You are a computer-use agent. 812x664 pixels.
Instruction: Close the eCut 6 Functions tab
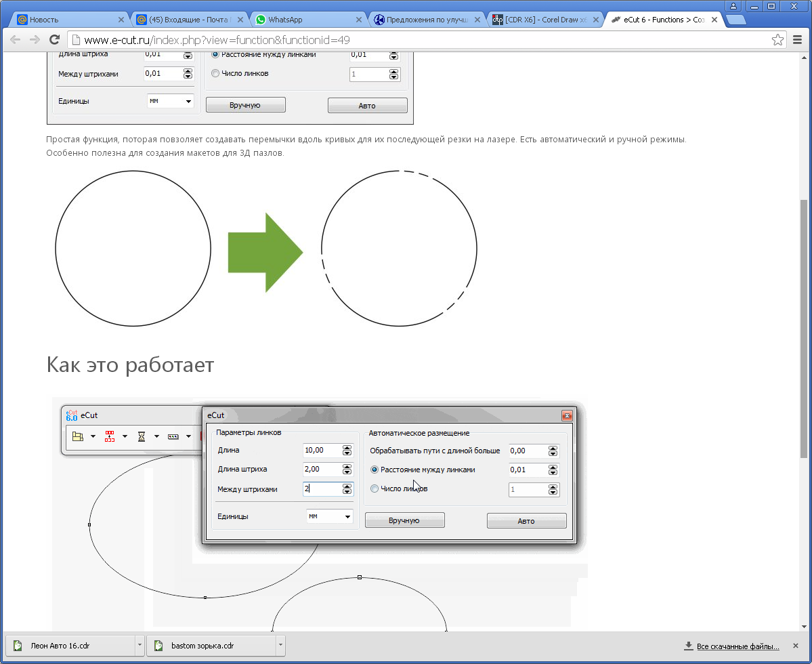pos(714,20)
